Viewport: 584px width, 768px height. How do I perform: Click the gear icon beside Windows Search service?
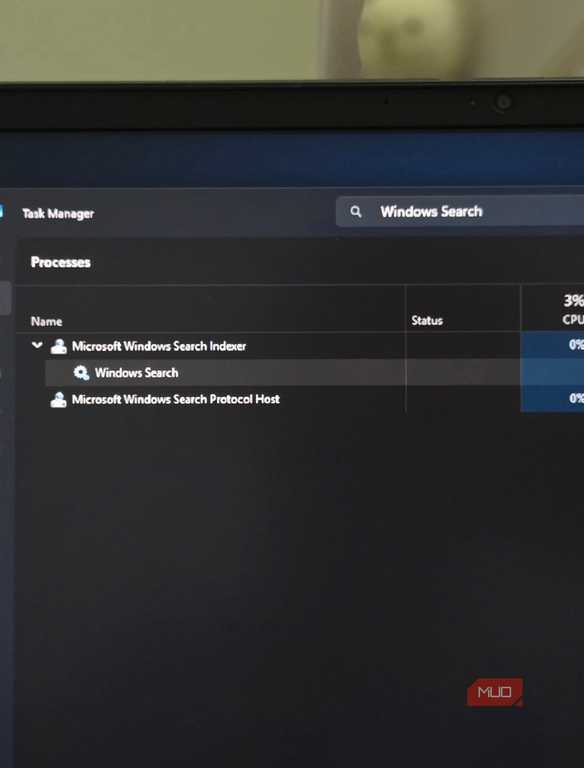point(81,373)
